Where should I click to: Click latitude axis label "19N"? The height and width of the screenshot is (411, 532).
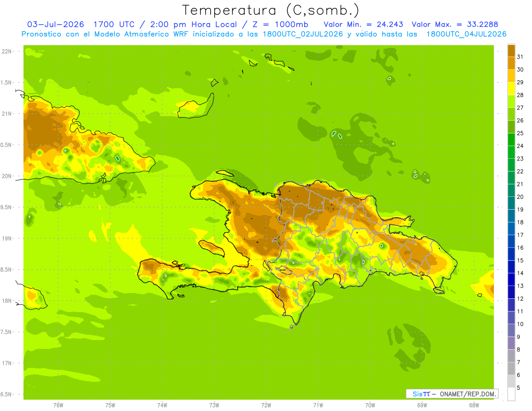point(7,238)
